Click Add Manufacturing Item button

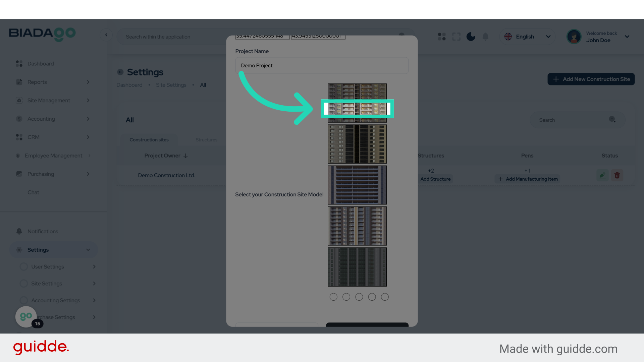pos(528,179)
